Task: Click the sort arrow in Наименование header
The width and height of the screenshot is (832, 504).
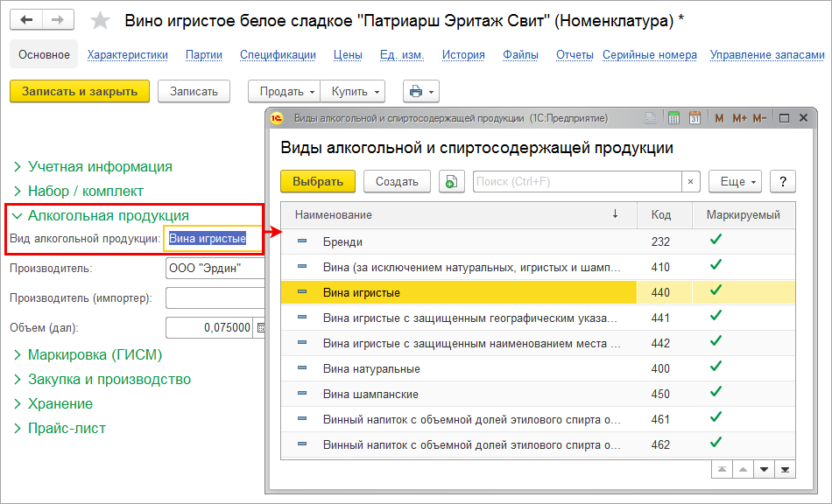Action: coord(615,214)
